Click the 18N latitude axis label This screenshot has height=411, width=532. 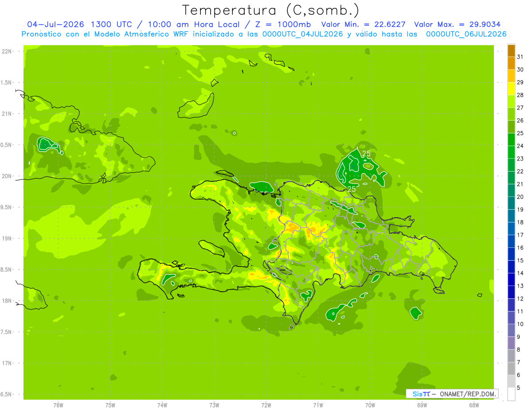click(8, 301)
